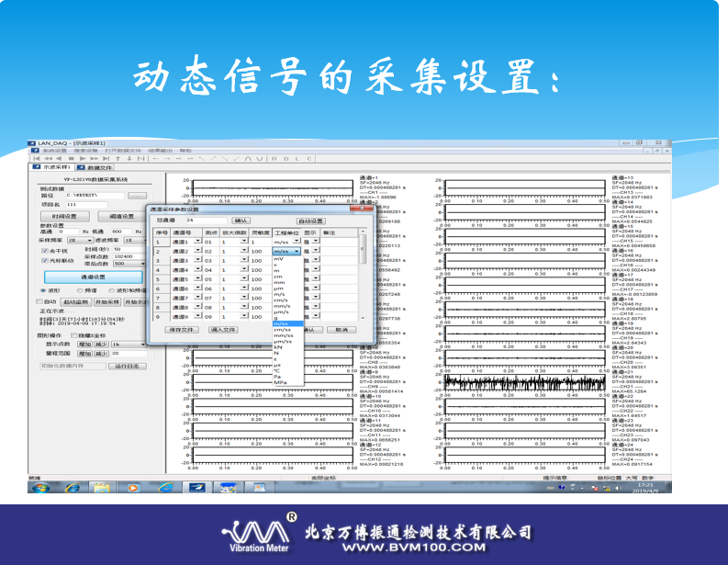Open the 系统设置 menu
Image resolution: width=728 pixels, height=565 pixels.
coord(55,150)
